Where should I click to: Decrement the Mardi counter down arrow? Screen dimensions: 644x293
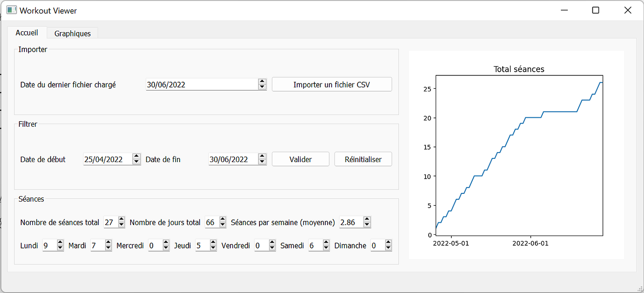pos(108,248)
